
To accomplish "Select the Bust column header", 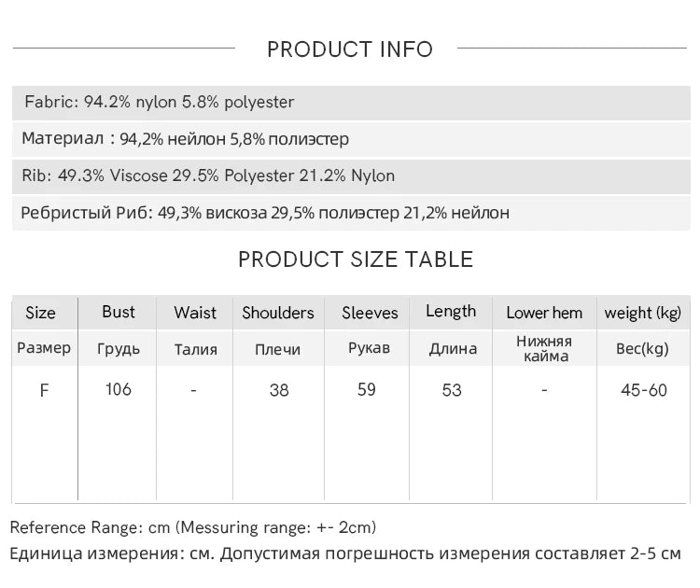I will [x=119, y=312].
